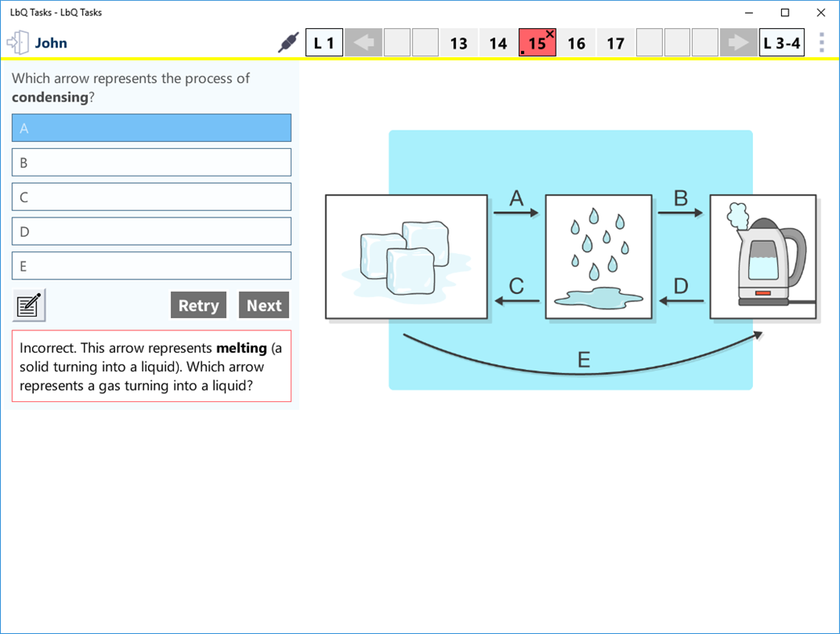Click the grayed-out previous navigation arrow

363,42
